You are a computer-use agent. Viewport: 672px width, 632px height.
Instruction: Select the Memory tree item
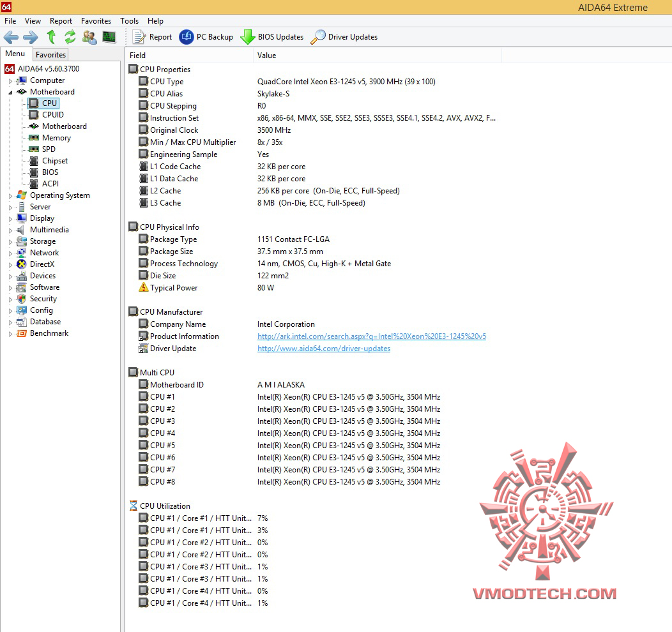pyautogui.click(x=56, y=138)
